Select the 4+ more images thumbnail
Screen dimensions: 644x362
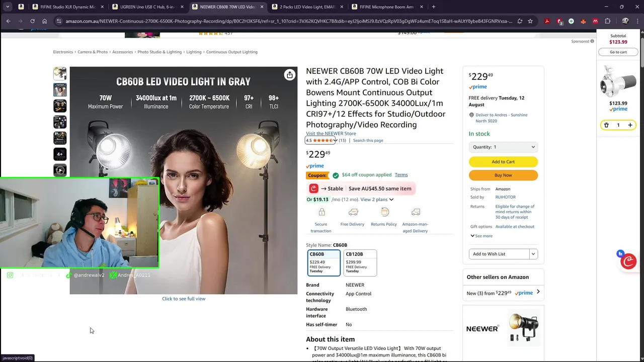[60, 154]
